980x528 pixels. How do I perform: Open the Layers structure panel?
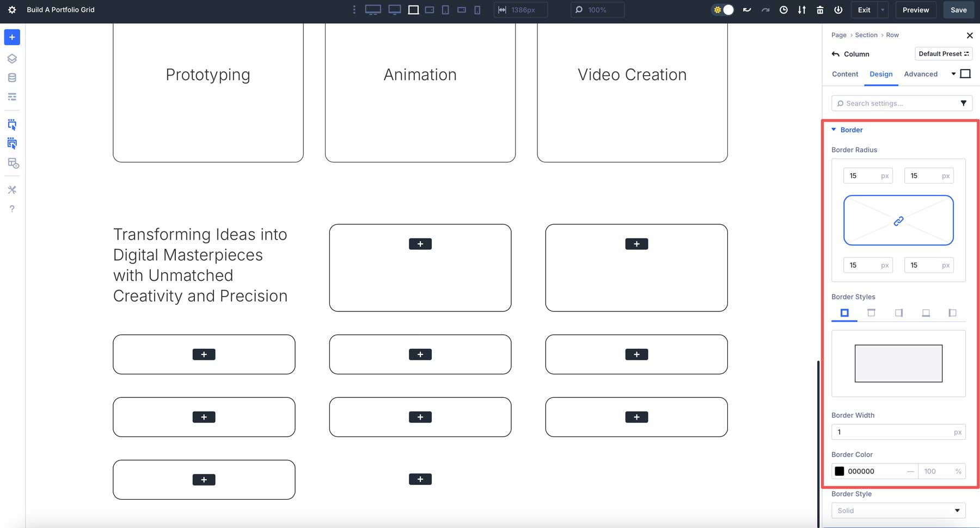click(11, 58)
